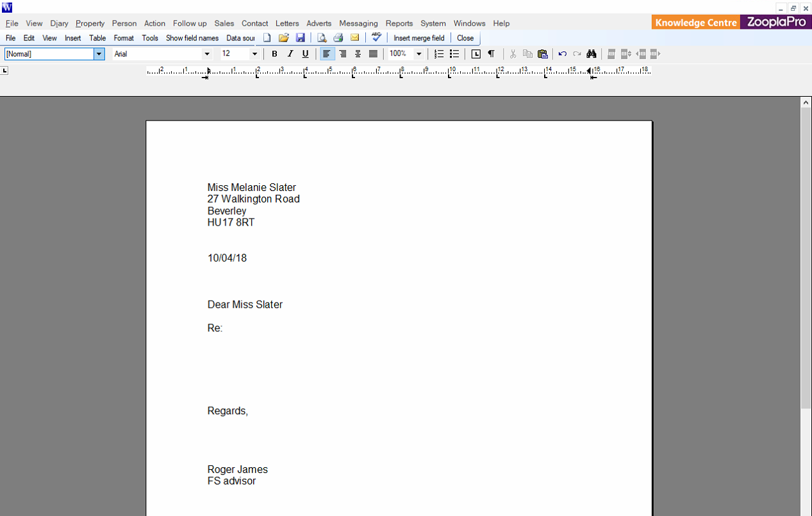Insert a numbered list
The width and height of the screenshot is (812, 516).
(439, 54)
